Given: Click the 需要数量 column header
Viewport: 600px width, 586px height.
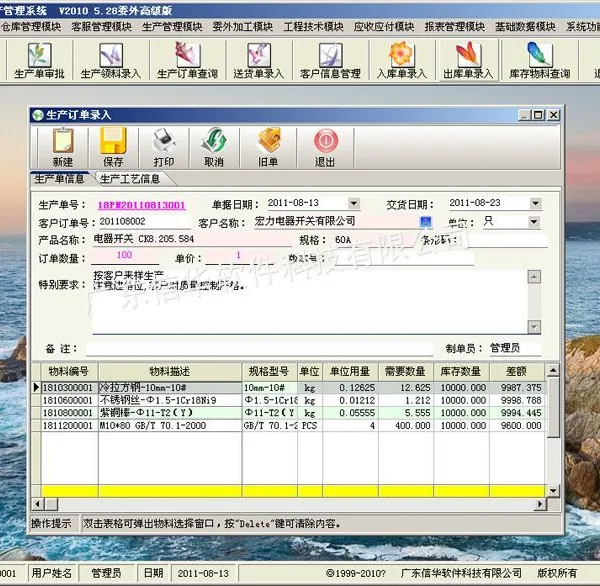Looking at the screenshot, I should [x=406, y=371].
